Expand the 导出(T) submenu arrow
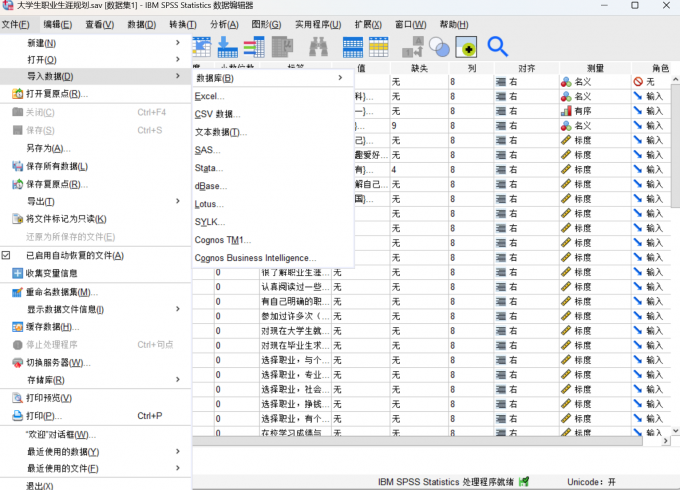 click(x=178, y=201)
